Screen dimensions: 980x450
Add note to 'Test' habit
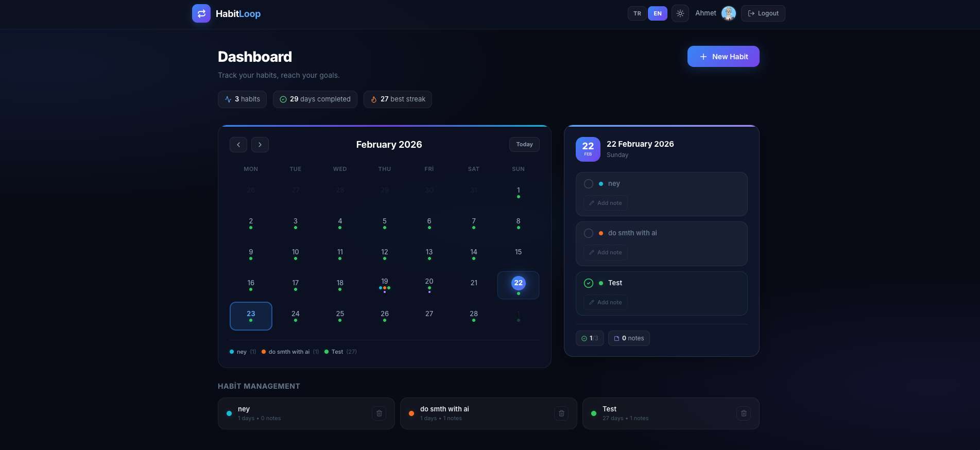click(606, 302)
